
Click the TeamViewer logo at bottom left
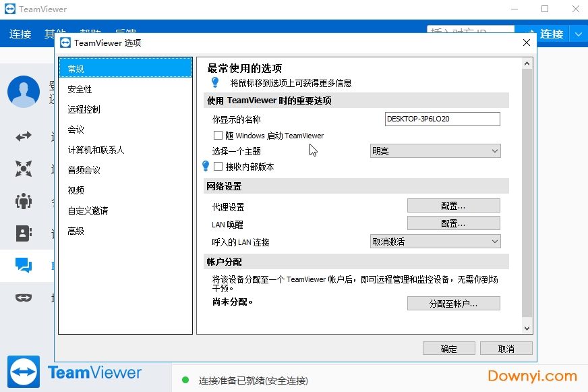click(24, 372)
